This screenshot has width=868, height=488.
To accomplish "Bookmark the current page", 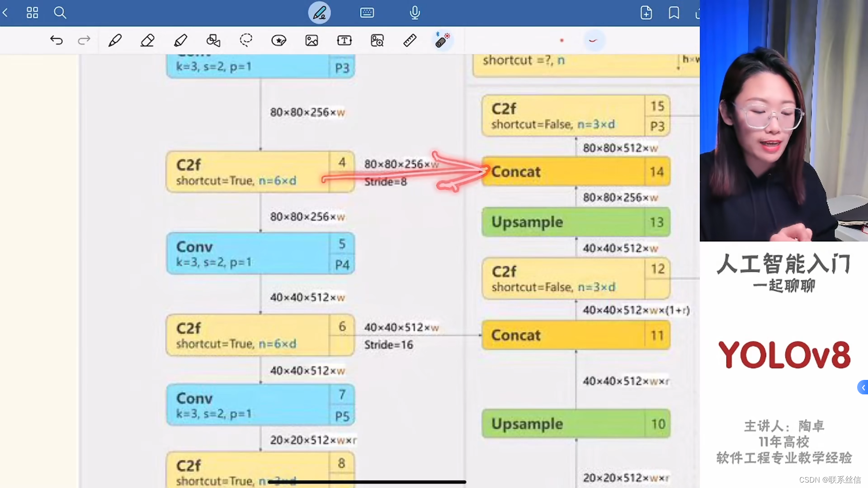I will coord(674,13).
